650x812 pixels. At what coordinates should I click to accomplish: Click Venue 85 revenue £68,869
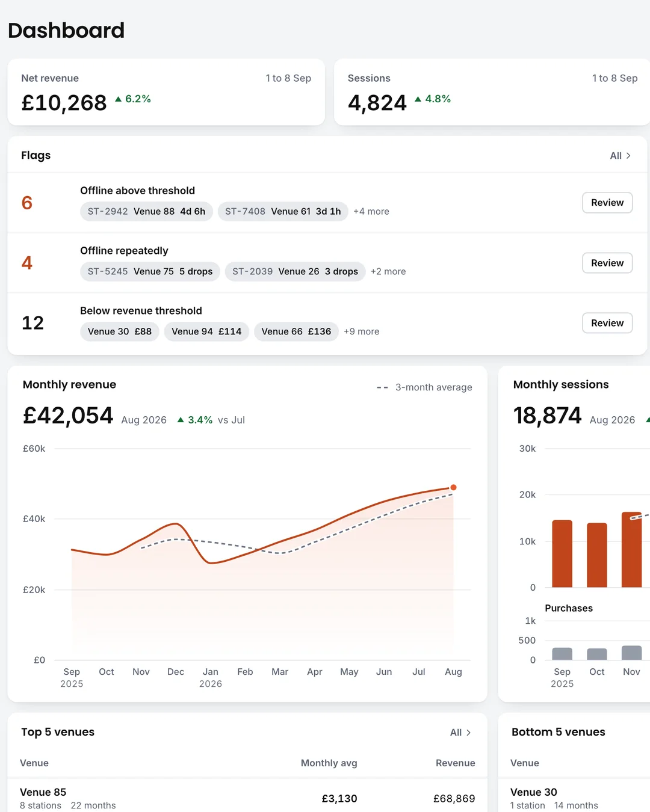(454, 799)
